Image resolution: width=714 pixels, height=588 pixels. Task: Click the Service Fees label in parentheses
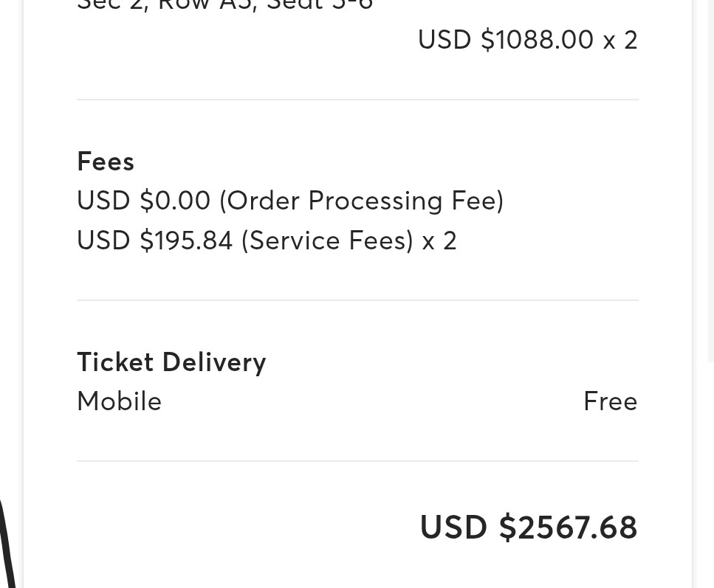pos(327,241)
